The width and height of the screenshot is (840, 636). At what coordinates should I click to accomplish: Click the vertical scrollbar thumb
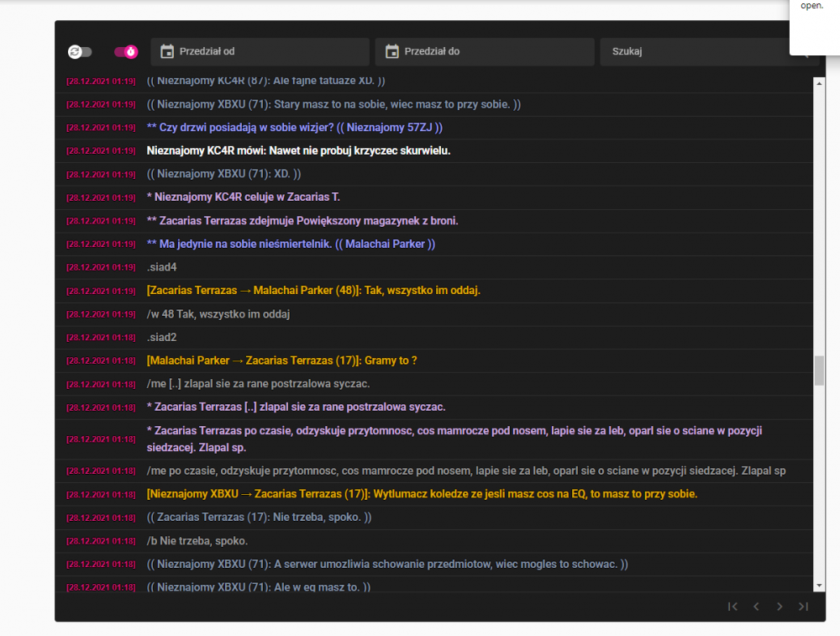click(x=819, y=371)
